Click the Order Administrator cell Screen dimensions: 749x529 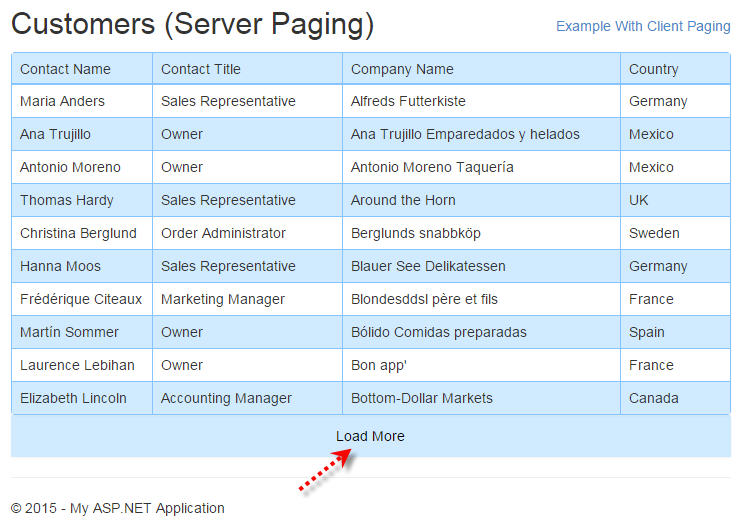pos(247,233)
